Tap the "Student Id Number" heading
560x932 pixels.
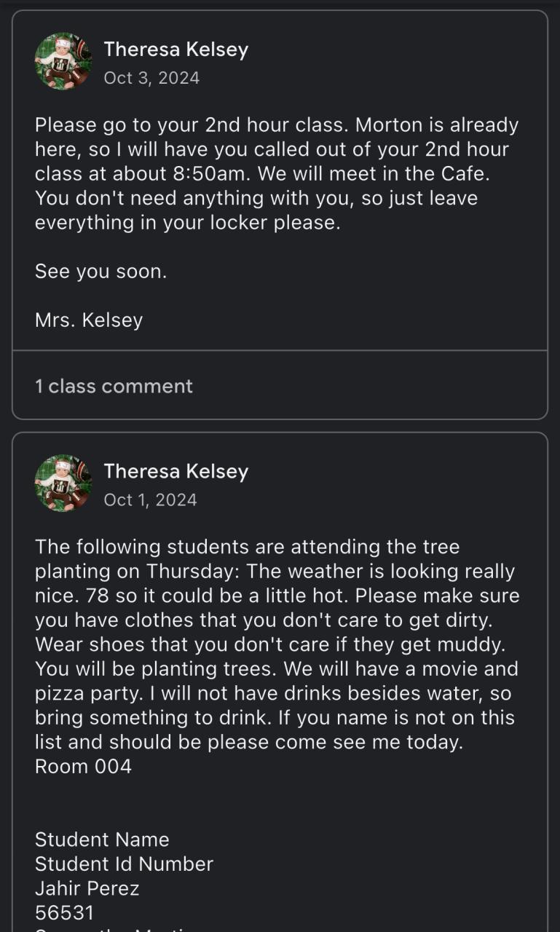point(124,864)
